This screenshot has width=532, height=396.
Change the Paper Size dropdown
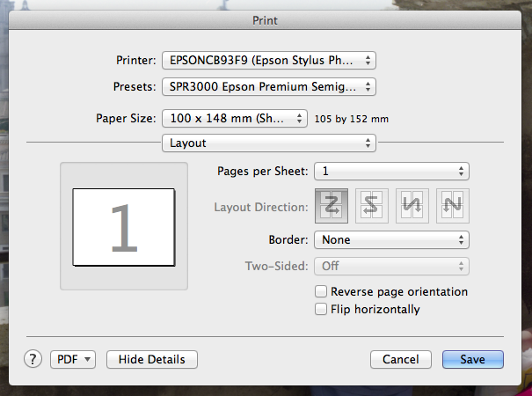pyautogui.click(x=234, y=118)
